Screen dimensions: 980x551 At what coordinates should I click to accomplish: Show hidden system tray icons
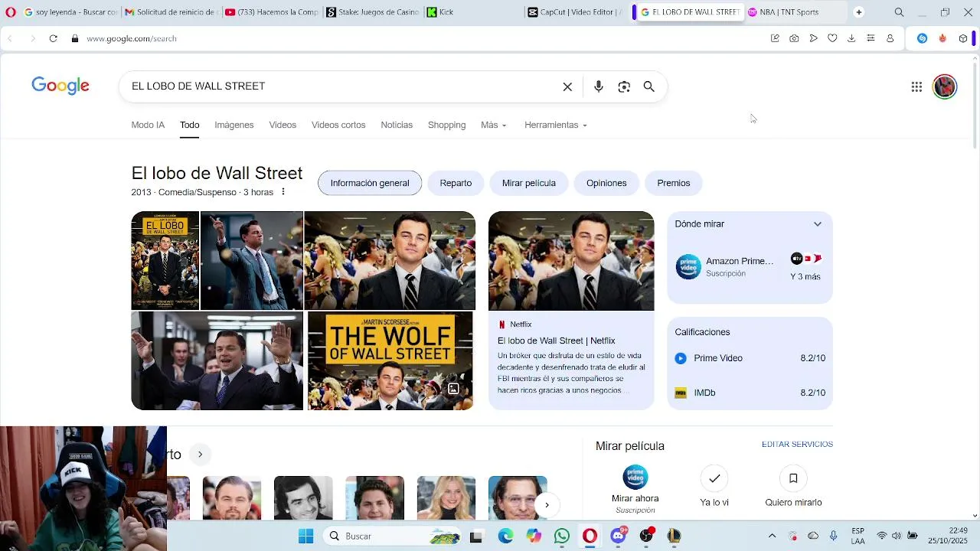[x=772, y=536]
